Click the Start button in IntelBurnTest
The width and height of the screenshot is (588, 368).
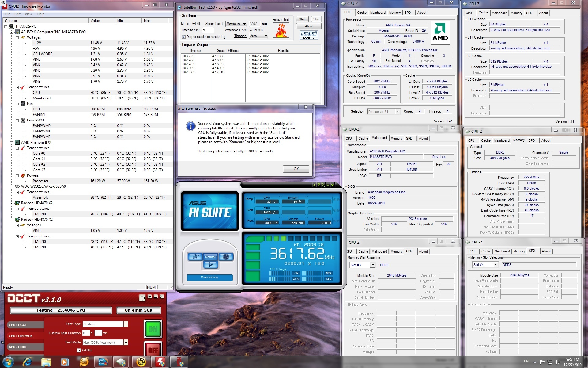[302, 19]
